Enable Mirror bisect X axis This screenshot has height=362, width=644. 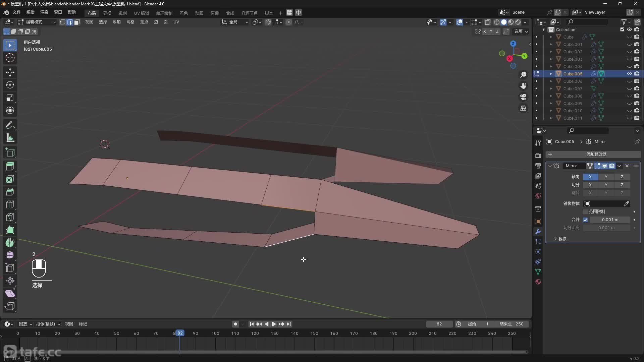pyautogui.click(x=590, y=185)
